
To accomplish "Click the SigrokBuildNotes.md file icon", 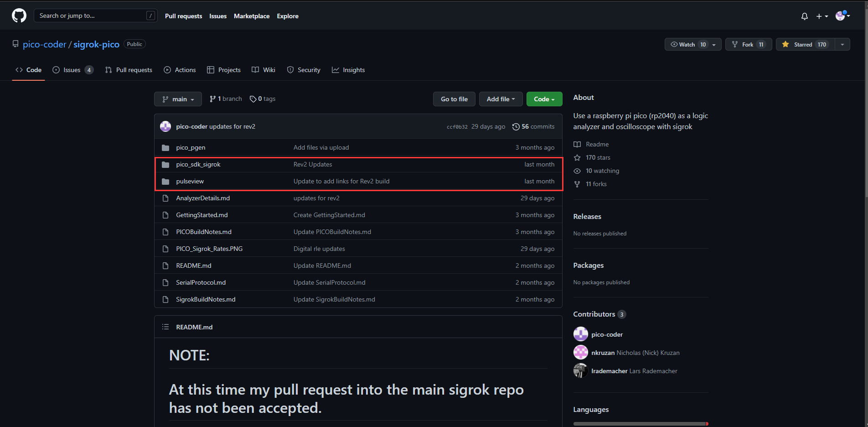I will pyautogui.click(x=165, y=300).
